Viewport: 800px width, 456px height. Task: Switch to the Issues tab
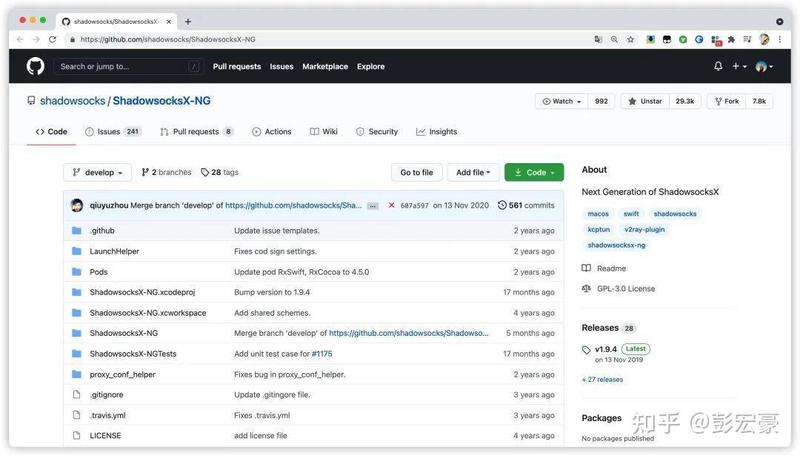[113, 132]
